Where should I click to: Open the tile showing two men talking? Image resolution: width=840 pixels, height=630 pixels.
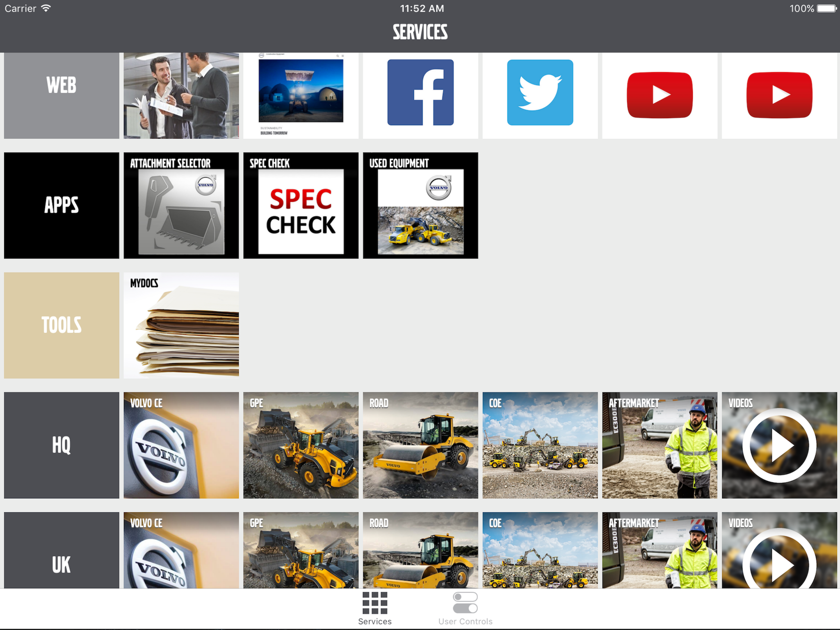pyautogui.click(x=181, y=96)
